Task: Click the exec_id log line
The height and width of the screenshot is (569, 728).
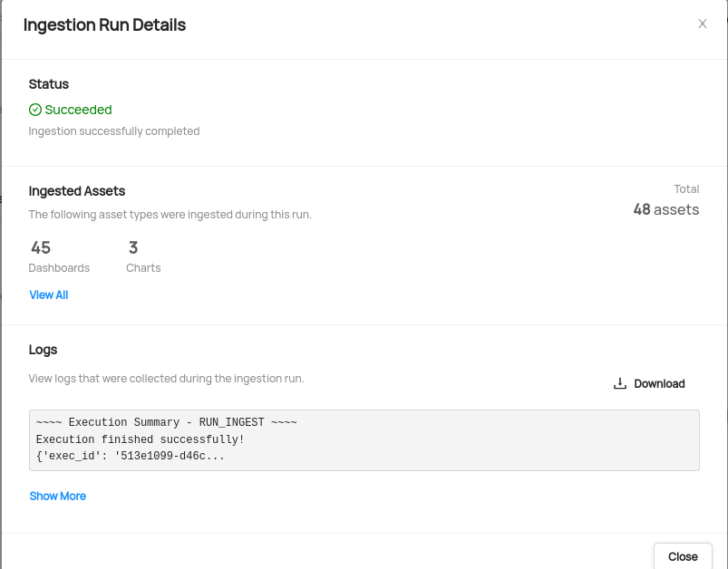Action: [130, 457]
